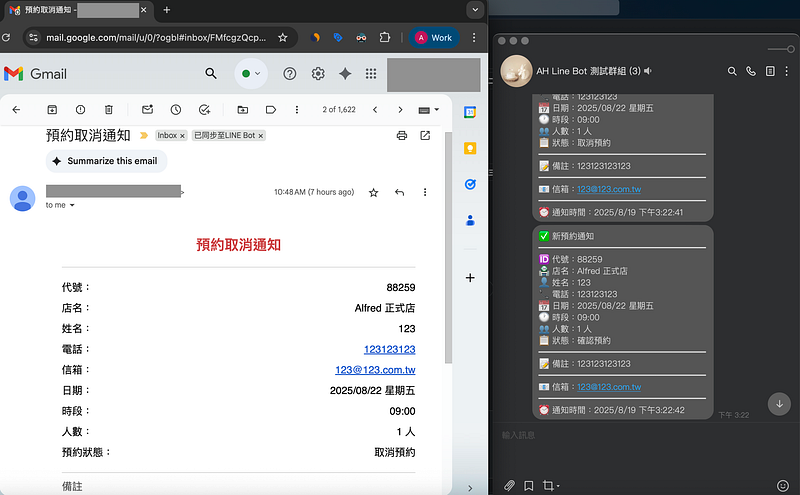
Task: Open Contacts in side panel
Action: point(470,220)
